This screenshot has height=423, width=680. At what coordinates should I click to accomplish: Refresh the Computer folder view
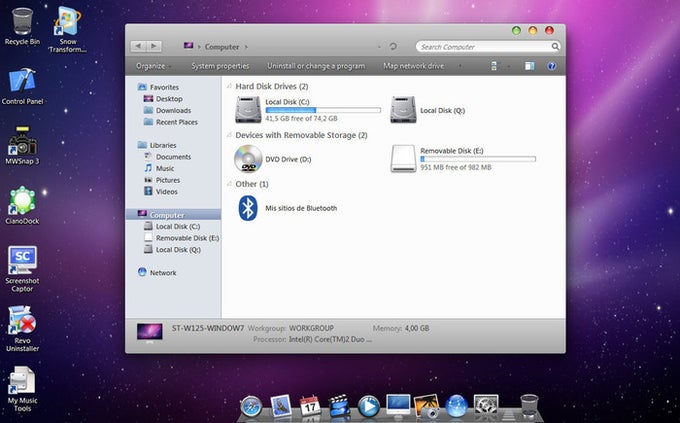(x=393, y=46)
